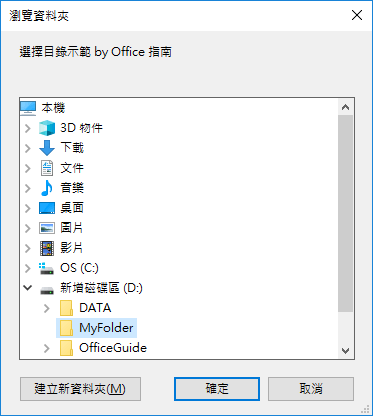Click the 下載 blue arrow icon

pos(47,148)
